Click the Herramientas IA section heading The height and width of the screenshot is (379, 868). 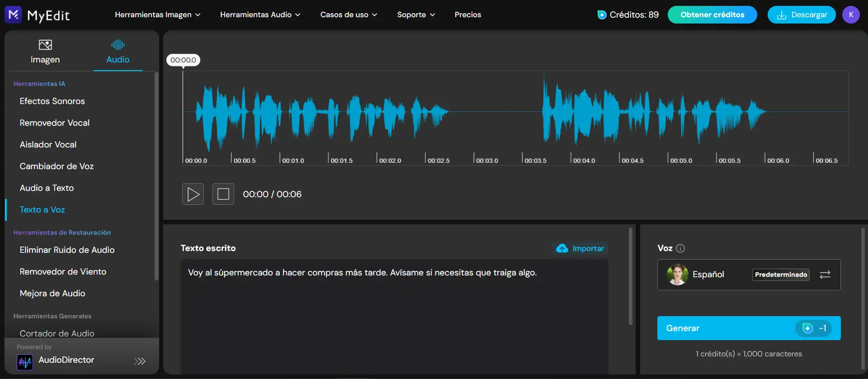(x=39, y=84)
